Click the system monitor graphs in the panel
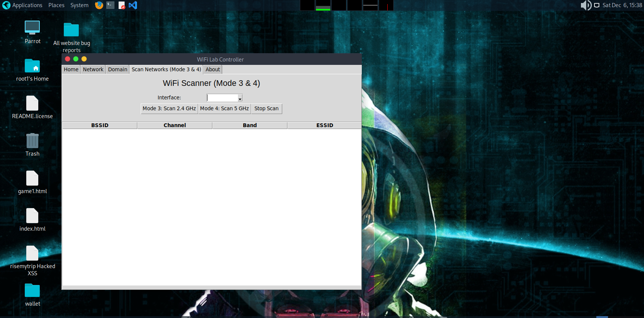 click(x=347, y=5)
